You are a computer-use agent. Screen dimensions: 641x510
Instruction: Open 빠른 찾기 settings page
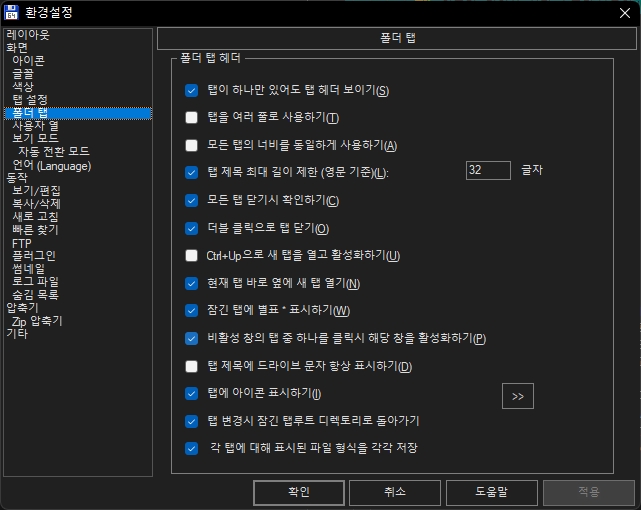pyautogui.click(x=35, y=230)
